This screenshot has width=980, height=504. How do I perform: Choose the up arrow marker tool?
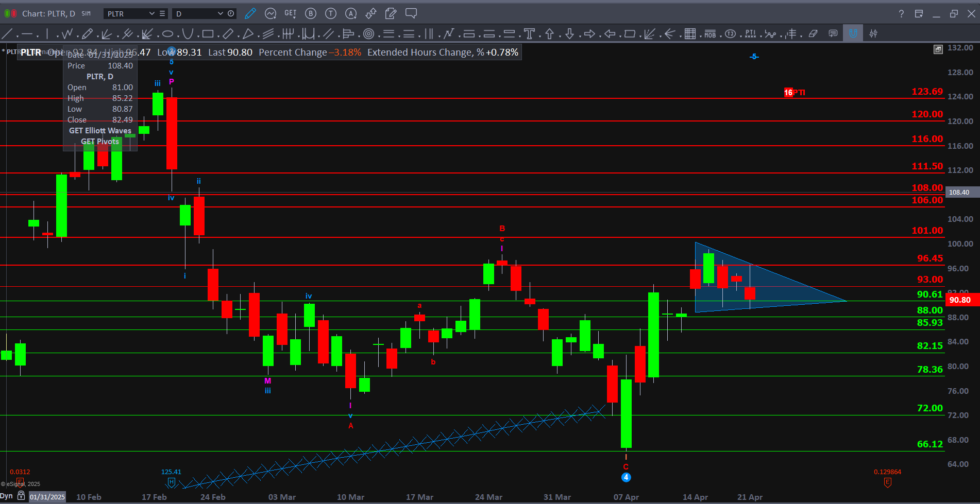tap(549, 34)
